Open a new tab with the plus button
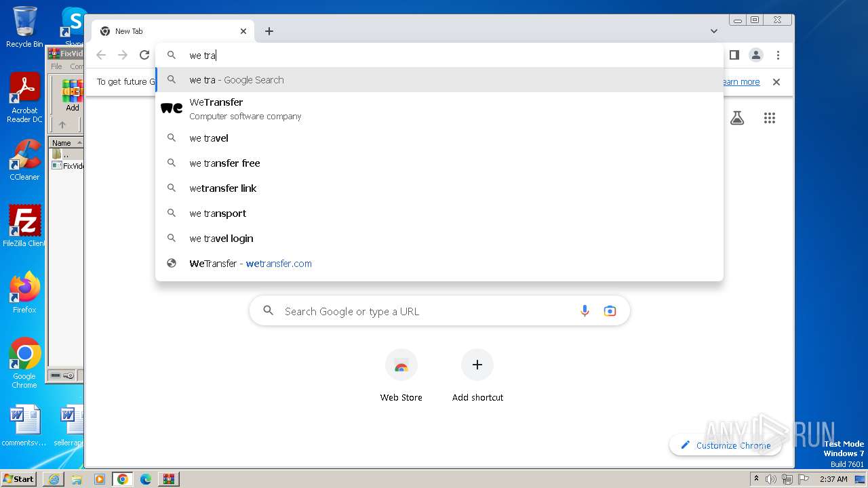Viewport: 868px width, 488px height. point(269,31)
